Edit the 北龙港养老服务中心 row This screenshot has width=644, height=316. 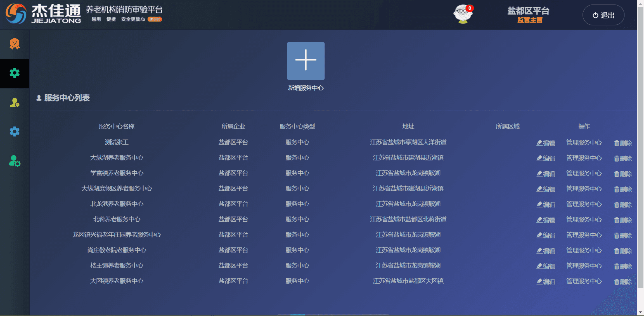(x=546, y=204)
